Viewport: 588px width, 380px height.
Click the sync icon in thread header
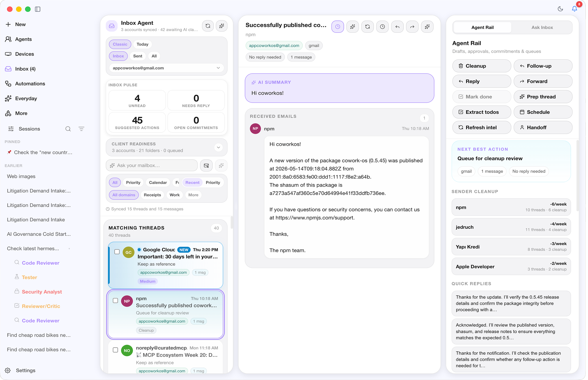point(367,27)
